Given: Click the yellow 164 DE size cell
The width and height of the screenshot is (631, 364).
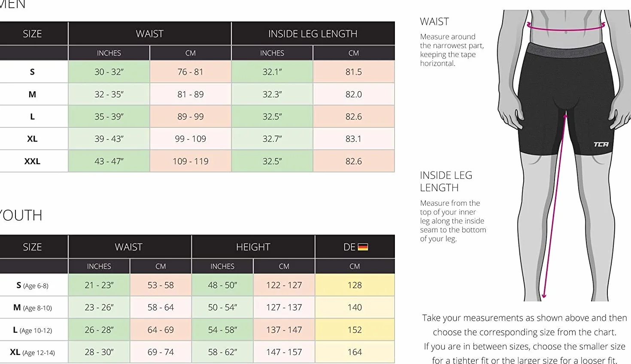Looking at the screenshot, I should 355,352.
